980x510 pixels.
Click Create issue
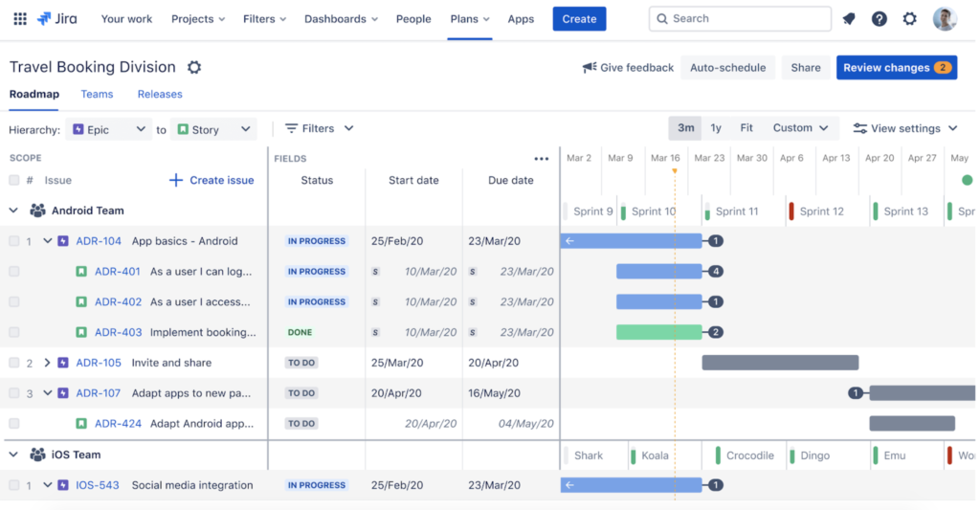pos(212,180)
